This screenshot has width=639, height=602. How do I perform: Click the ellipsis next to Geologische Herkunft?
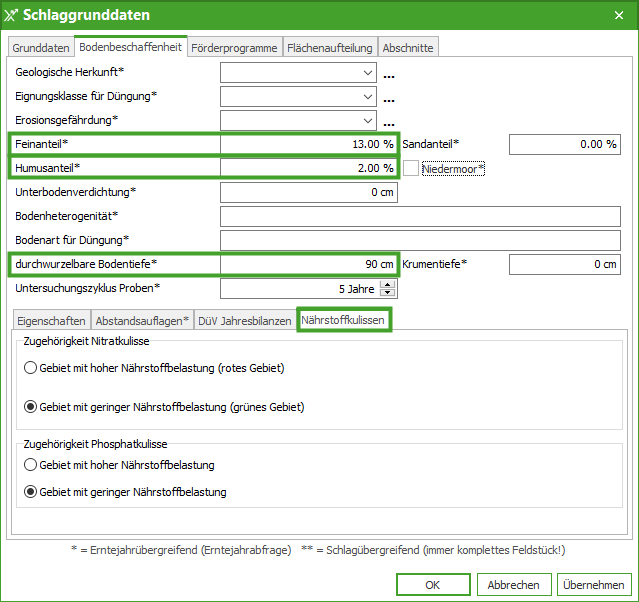[x=389, y=74]
